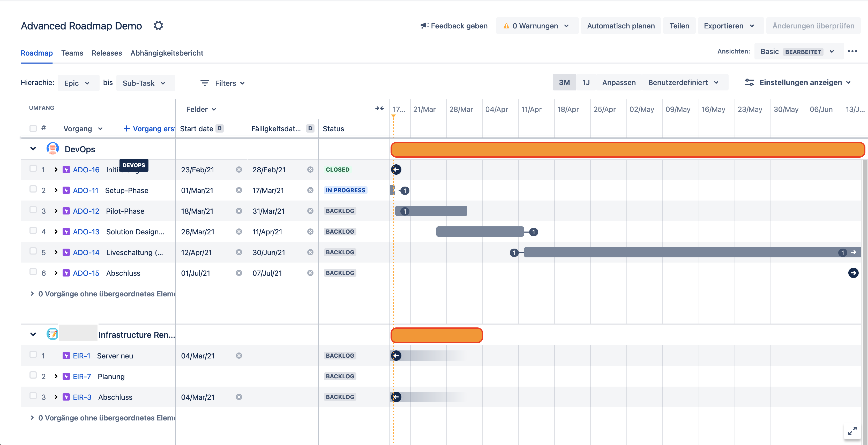Check the box for EIR-3 Abschluss

[33, 396]
